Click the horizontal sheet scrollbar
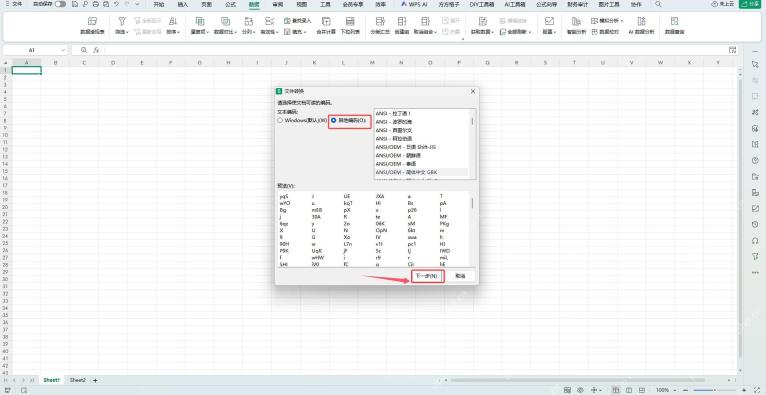This screenshot has height=395, width=766. point(576,380)
